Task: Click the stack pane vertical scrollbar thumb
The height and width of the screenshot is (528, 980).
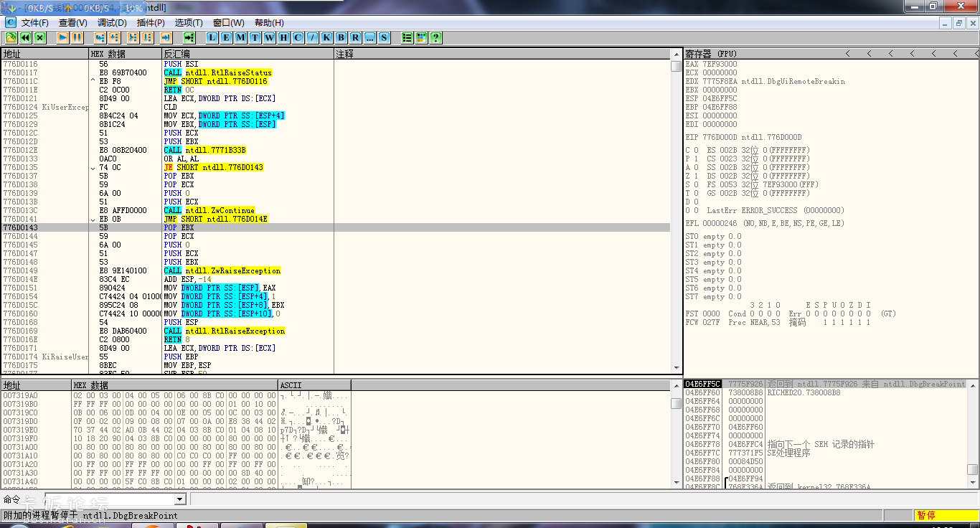Action: coord(973,470)
